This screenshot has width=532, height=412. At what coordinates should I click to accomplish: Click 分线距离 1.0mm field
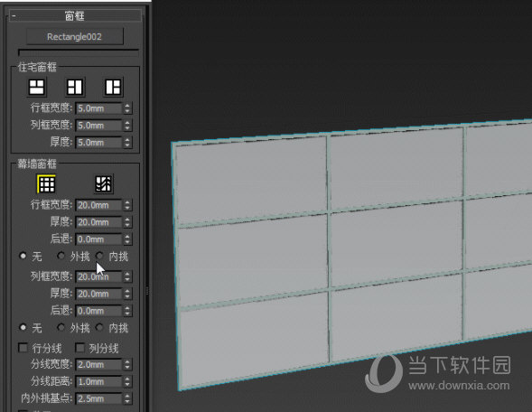point(98,382)
